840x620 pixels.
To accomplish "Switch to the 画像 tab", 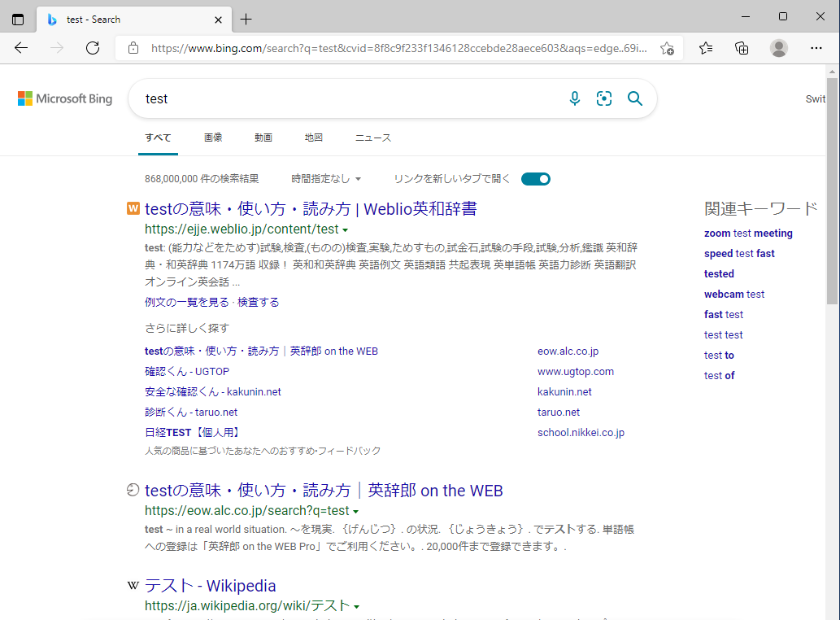I will coord(213,138).
